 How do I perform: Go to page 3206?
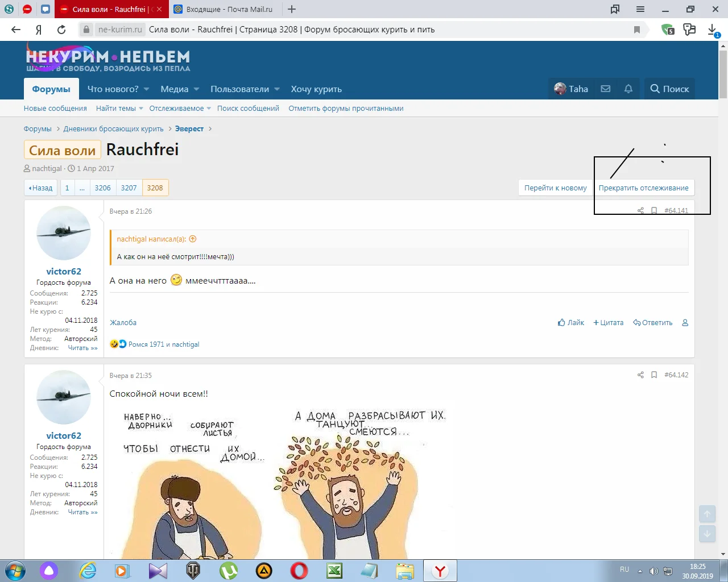pos(103,188)
